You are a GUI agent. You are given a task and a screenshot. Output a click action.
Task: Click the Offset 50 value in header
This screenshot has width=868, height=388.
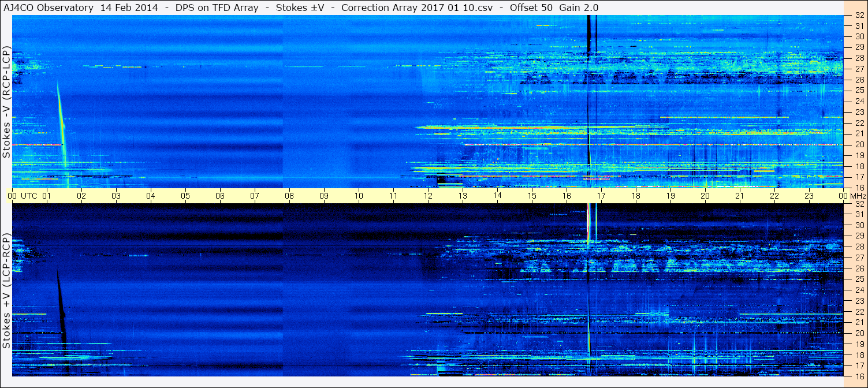[531, 8]
